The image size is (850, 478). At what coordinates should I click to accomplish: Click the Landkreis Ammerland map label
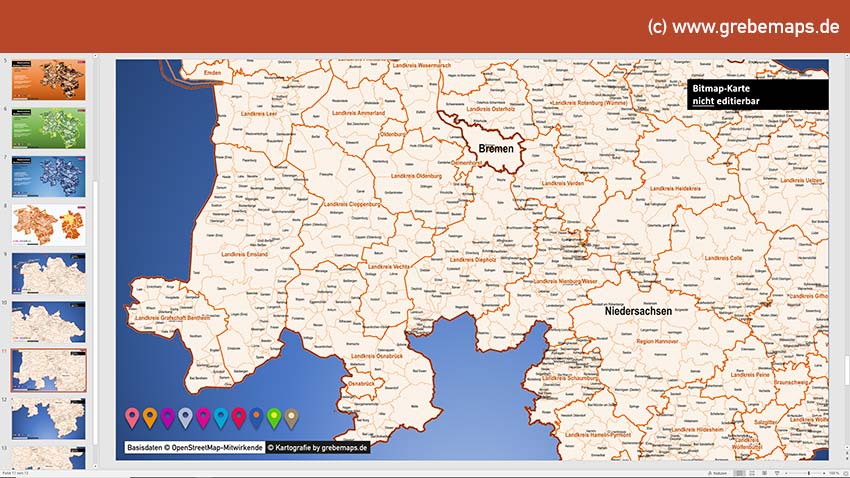pos(358,113)
